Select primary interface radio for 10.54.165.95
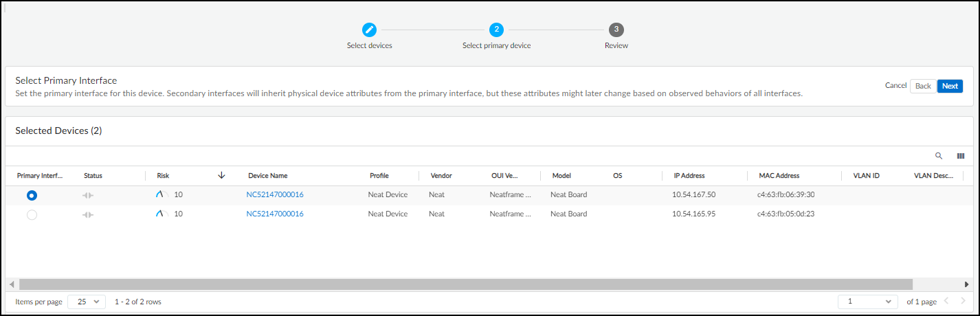Screen dimensions: 980x316 tap(32, 215)
